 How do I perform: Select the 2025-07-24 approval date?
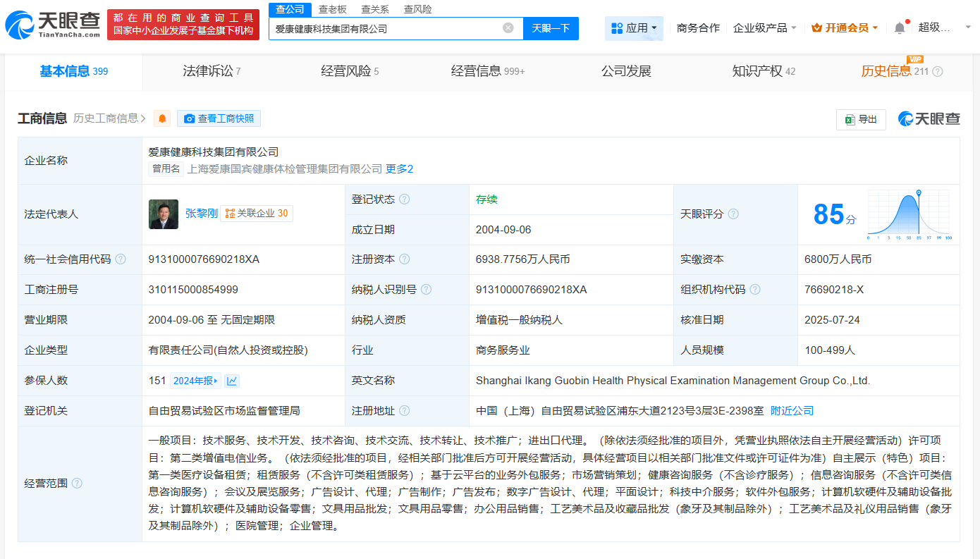832,320
